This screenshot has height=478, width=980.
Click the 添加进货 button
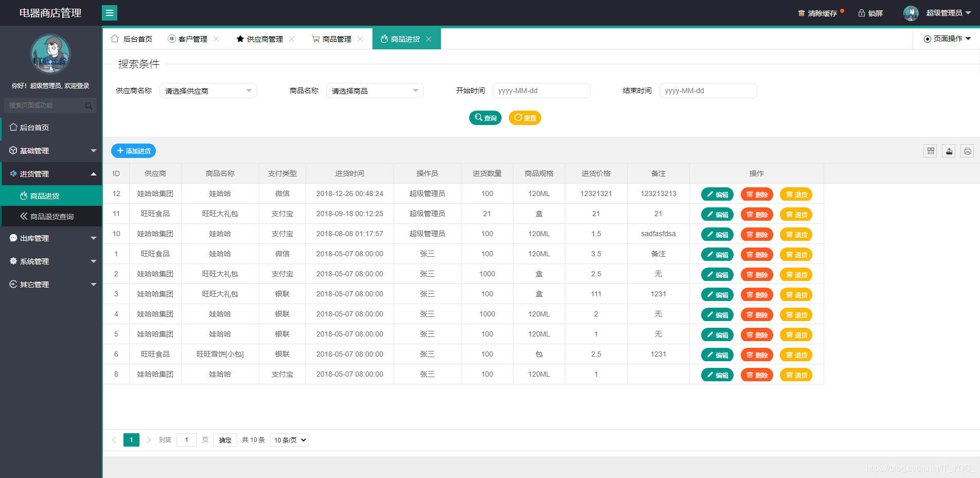(x=133, y=151)
